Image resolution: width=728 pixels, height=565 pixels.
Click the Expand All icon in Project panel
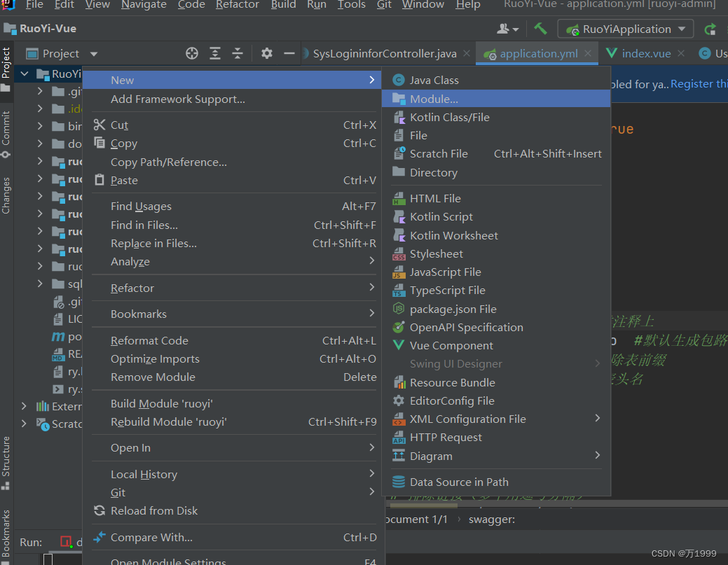pos(215,53)
